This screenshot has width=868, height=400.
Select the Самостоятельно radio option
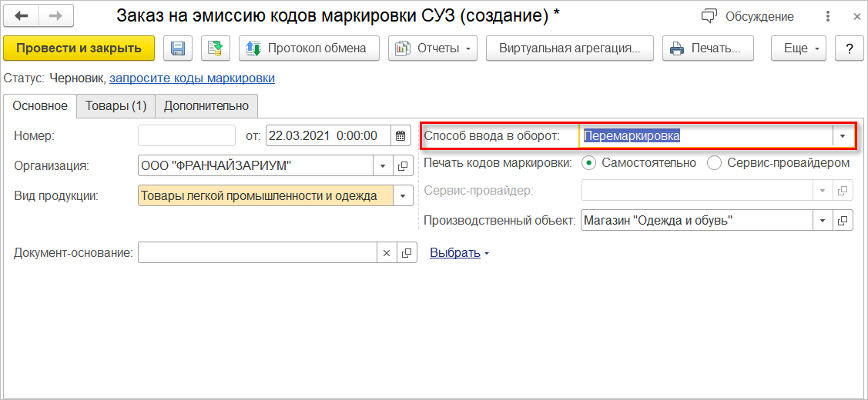tap(589, 162)
